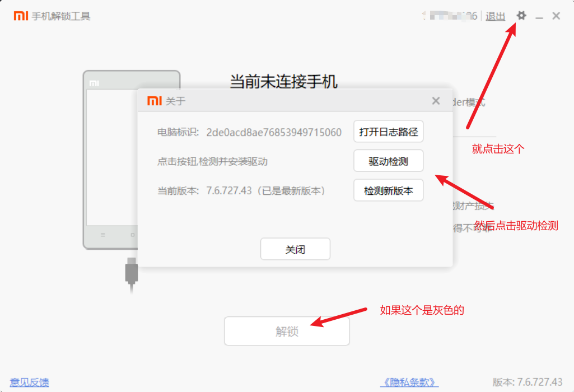Click 关闭 button in the dialog

click(x=295, y=249)
